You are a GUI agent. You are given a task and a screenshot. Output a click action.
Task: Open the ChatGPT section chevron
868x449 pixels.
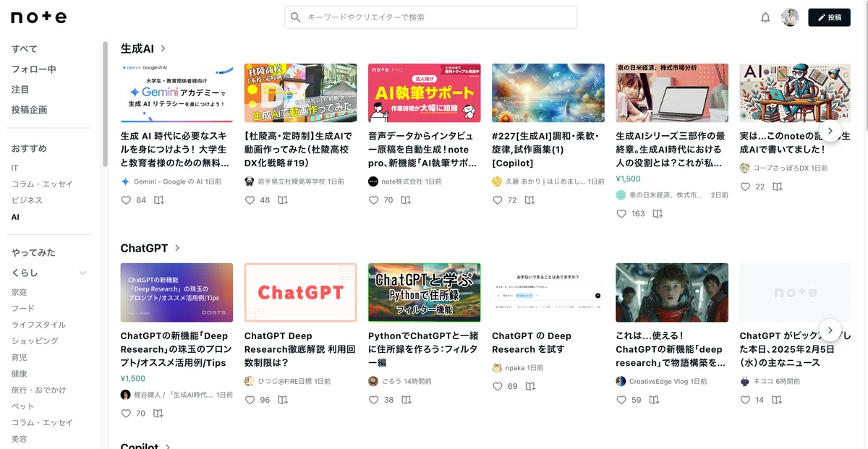[x=177, y=248]
